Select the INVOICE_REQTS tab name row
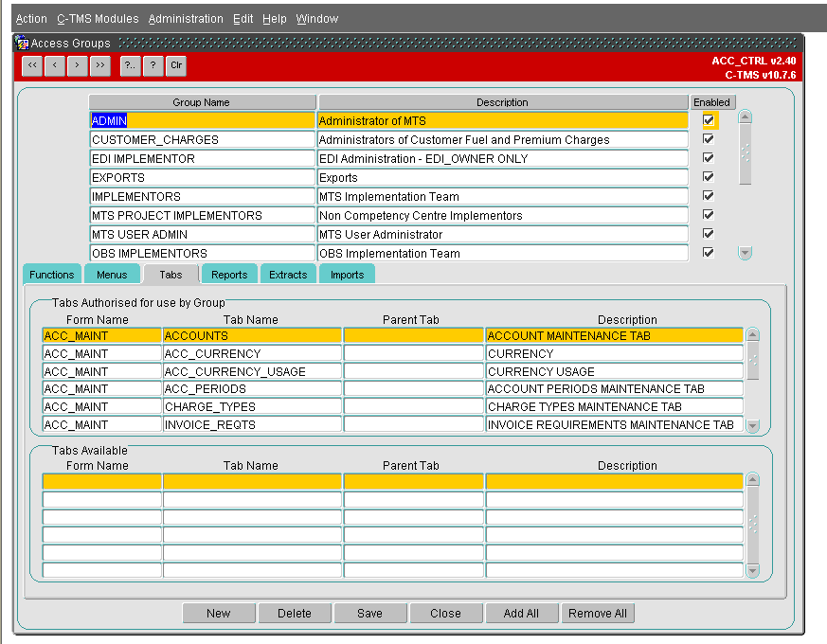The image size is (827, 644). [252, 425]
